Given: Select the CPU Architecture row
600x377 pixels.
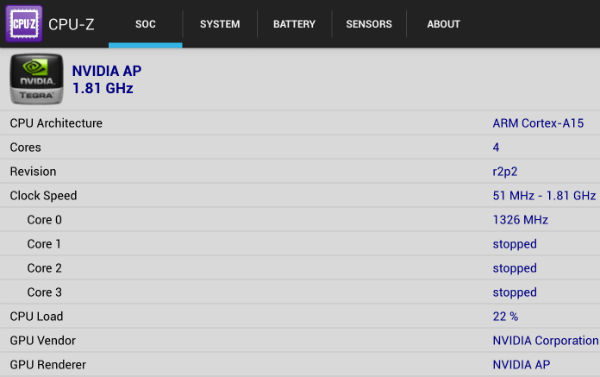Looking at the screenshot, I should pyautogui.click(x=300, y=123).
